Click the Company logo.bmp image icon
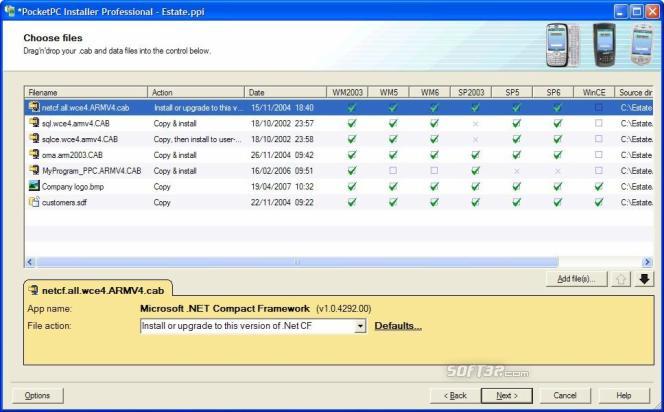Screen dimensions: 664x412 point(33,186)
